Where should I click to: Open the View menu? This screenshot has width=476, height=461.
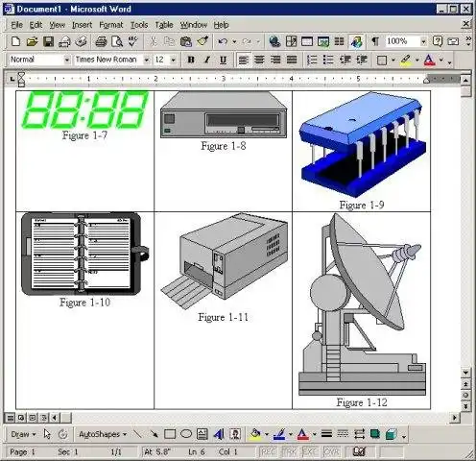pyautogui.click(x=58, y=25)
